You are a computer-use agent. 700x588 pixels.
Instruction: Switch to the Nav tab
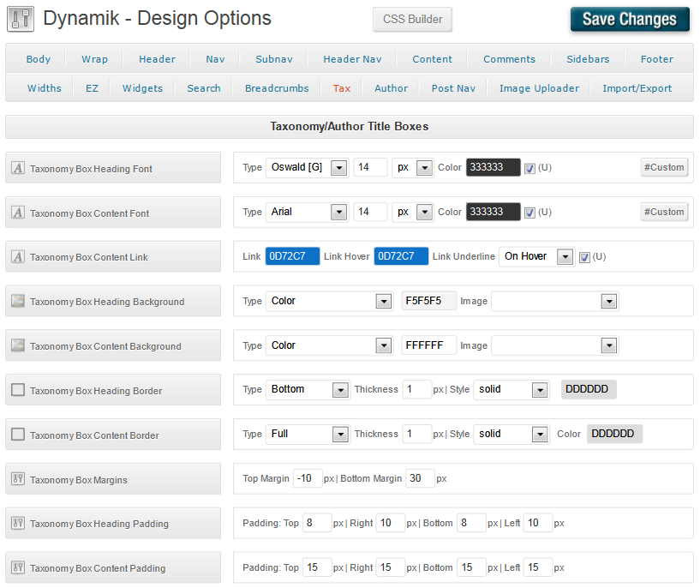(215, 59)
